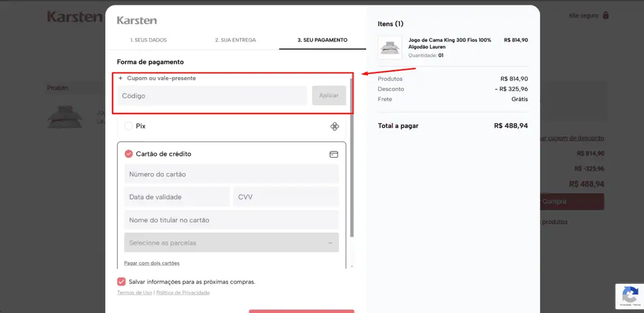Click the Jogo de Cama product thumbnail
This screenshot has width=644, height=313.
pyautogui.click(x=390, y=48)
